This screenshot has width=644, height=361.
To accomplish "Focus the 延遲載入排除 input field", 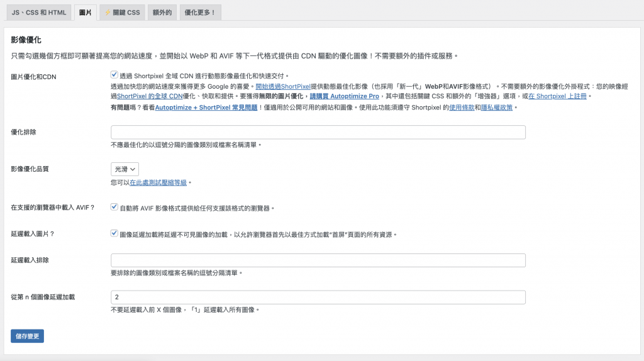I will click(318, 260).
